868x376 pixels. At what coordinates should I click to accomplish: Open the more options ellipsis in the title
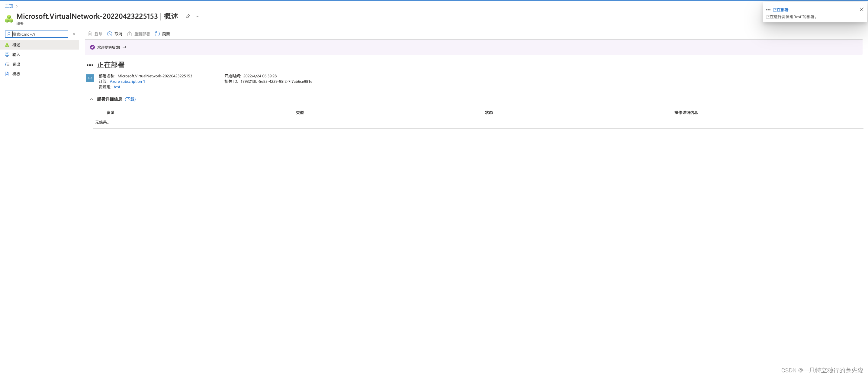198,16
